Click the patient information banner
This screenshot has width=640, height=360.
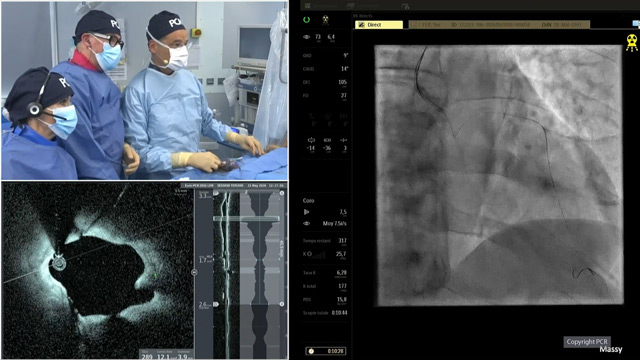pyautogui.click(x=499, y=25)
